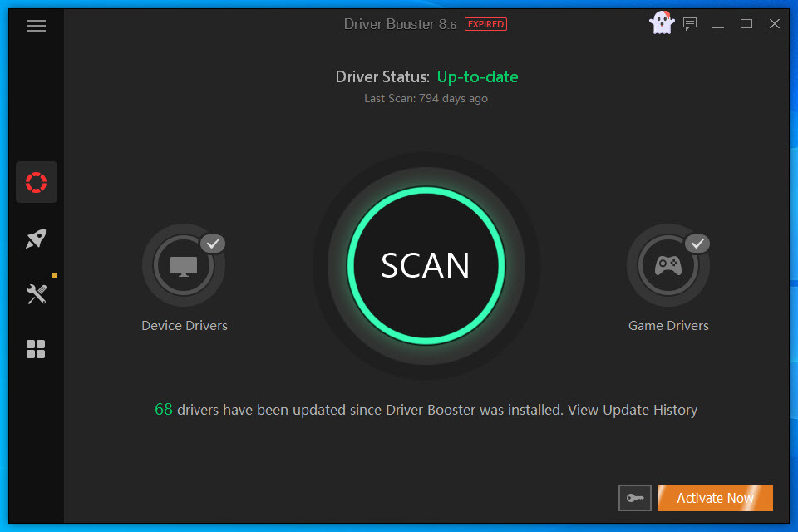
Task: Click the Device Drivers monitor icon
Action: (183, 266)
